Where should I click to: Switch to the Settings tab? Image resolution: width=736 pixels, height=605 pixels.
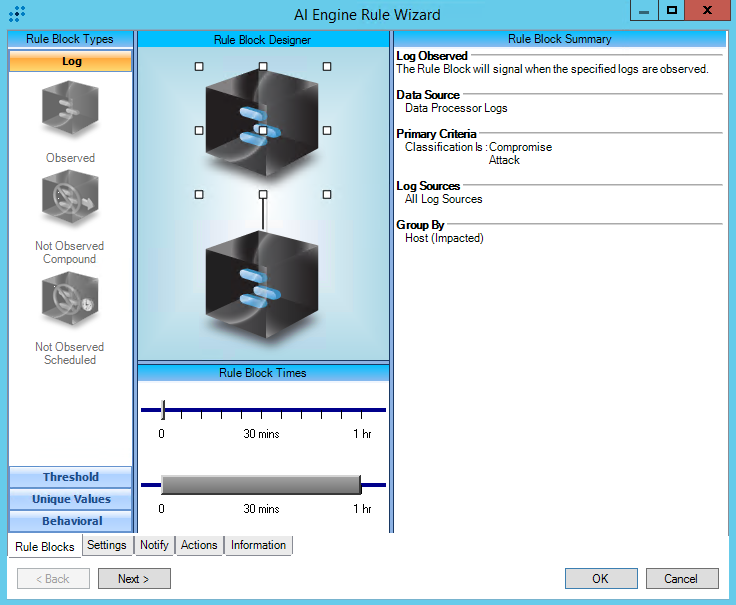point(106,545)
